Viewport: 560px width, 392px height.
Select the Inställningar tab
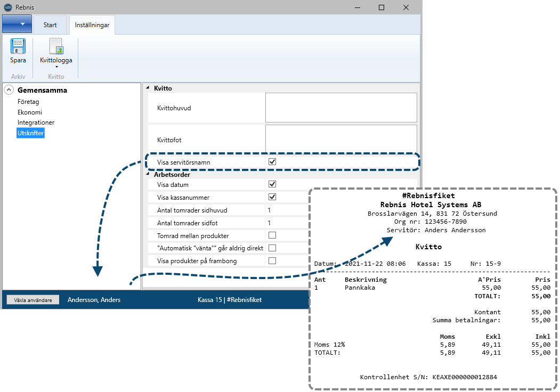coord(92,25)
